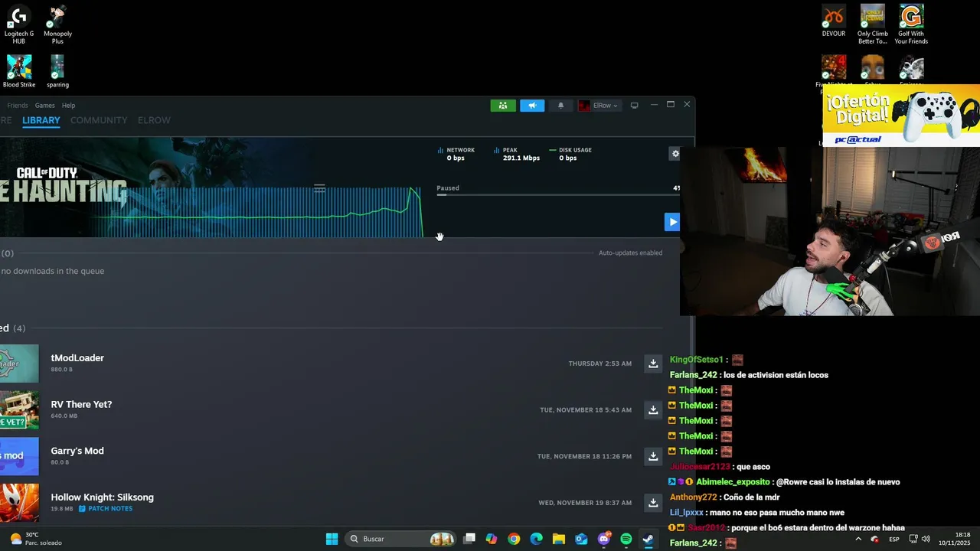Click the DISK USAGE 0 bps statistic

(570, 154)
